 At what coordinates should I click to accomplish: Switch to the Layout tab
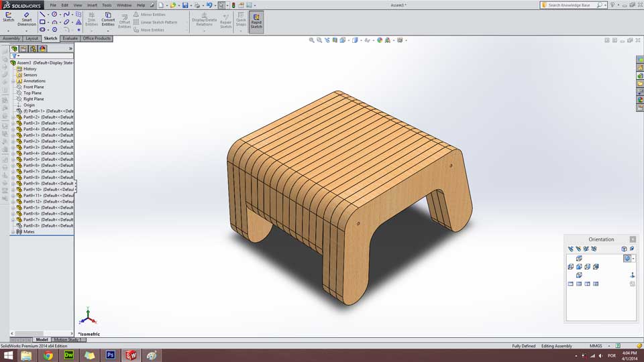[32, 39]
